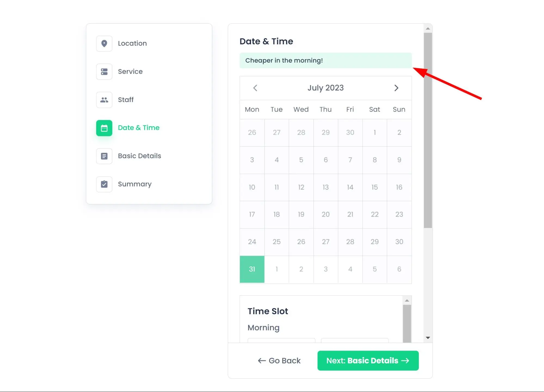
Task: Expand the calendar month dropdown
Action: [x=325, y=88]
